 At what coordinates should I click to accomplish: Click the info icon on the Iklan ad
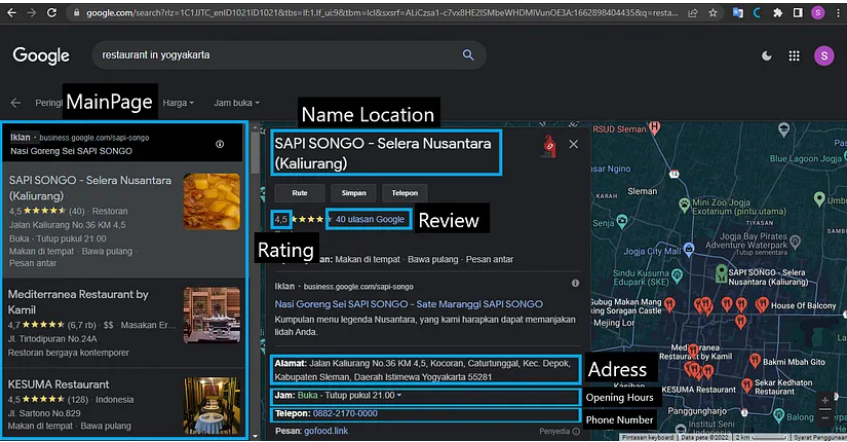coord(220,144)
